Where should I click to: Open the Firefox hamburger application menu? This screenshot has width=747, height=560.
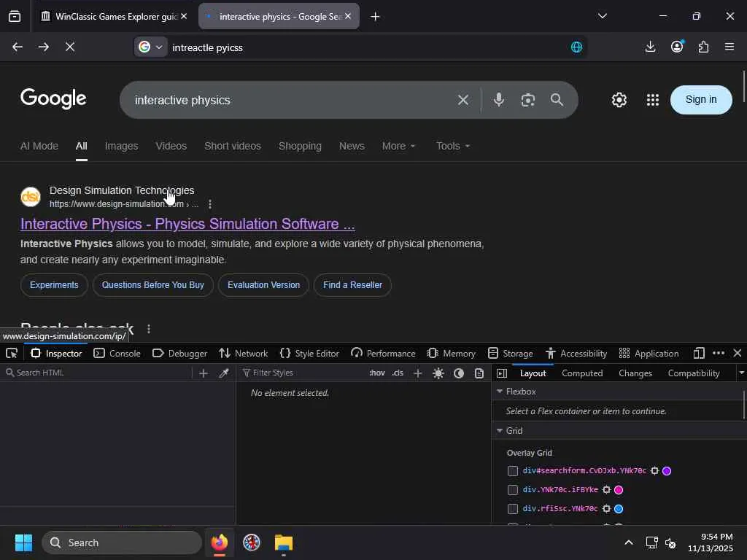(x=729, y=47)
